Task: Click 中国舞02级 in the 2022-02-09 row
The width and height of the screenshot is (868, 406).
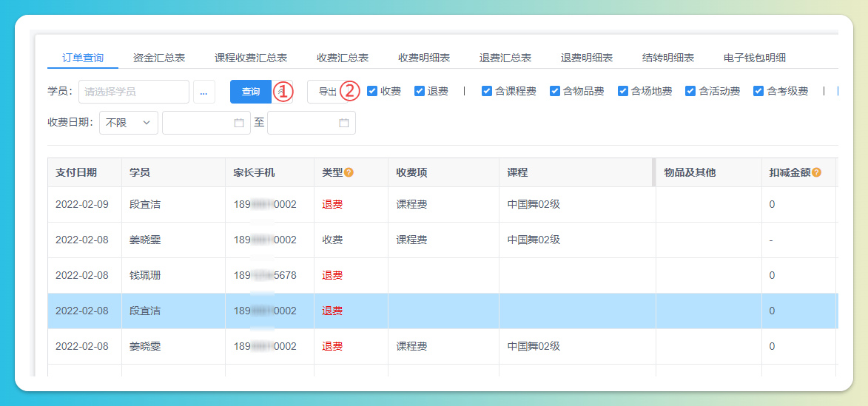Action: (534, 205)
